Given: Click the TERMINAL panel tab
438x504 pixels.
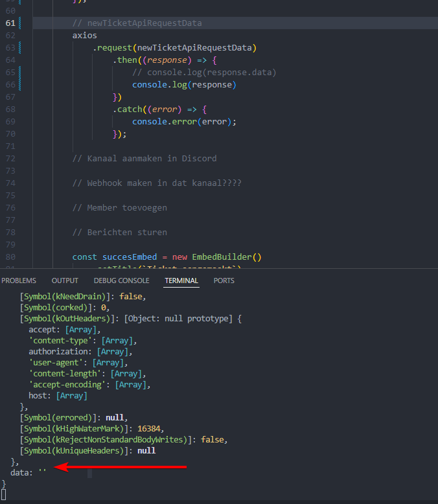Looking at the screenshot, I should point(181,281).
